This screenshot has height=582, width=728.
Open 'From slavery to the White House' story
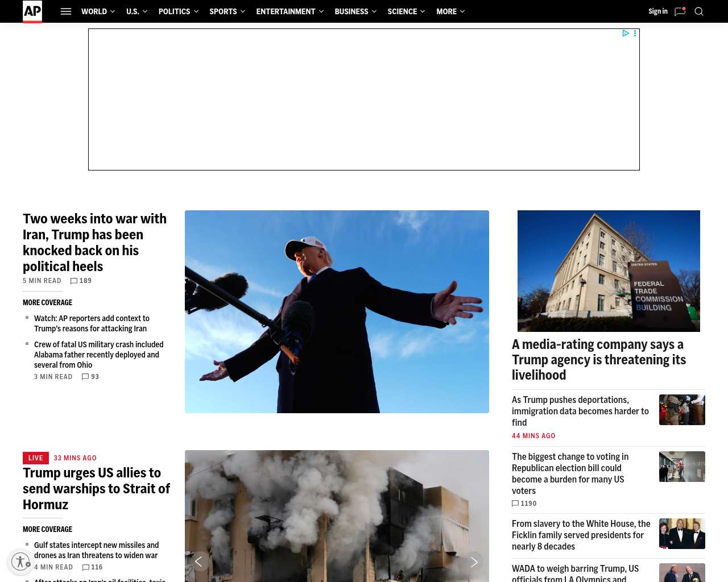(x=581, y=535)
